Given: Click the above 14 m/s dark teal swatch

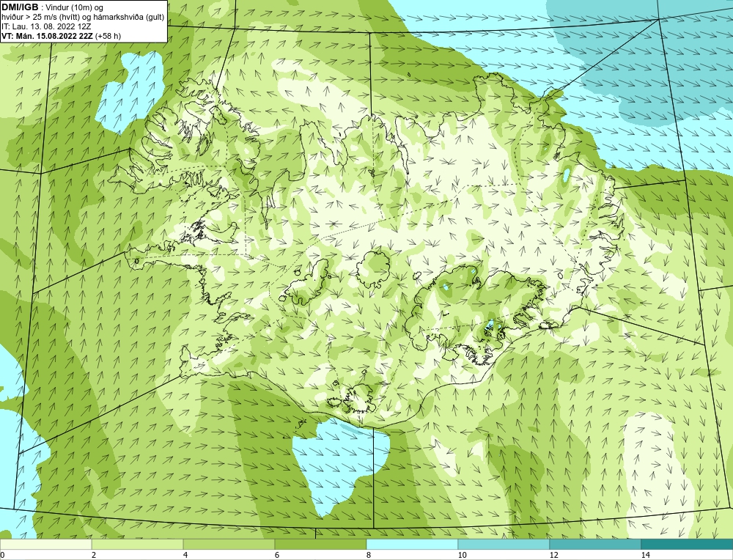Looking at the screenshot, I should pos(688,544).
